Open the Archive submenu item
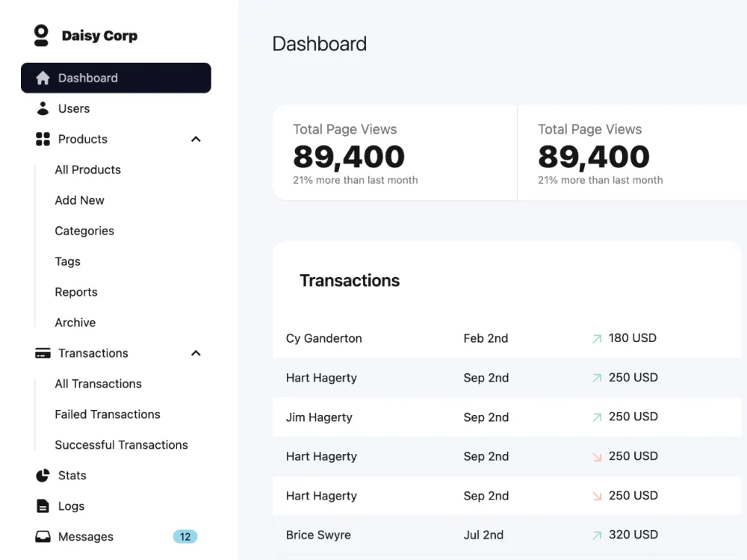Image resolution: width=747 pixels, height=560 pixels. (75, 323)
